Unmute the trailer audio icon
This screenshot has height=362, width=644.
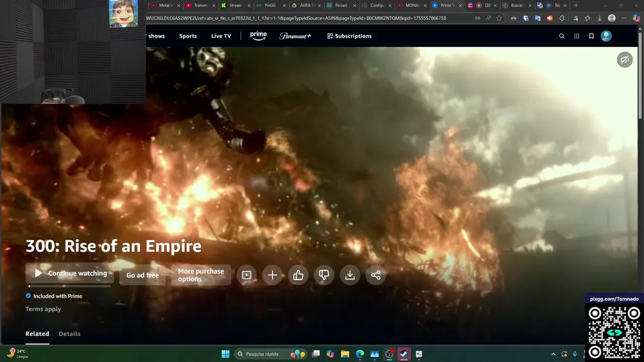tap(624, 59)
